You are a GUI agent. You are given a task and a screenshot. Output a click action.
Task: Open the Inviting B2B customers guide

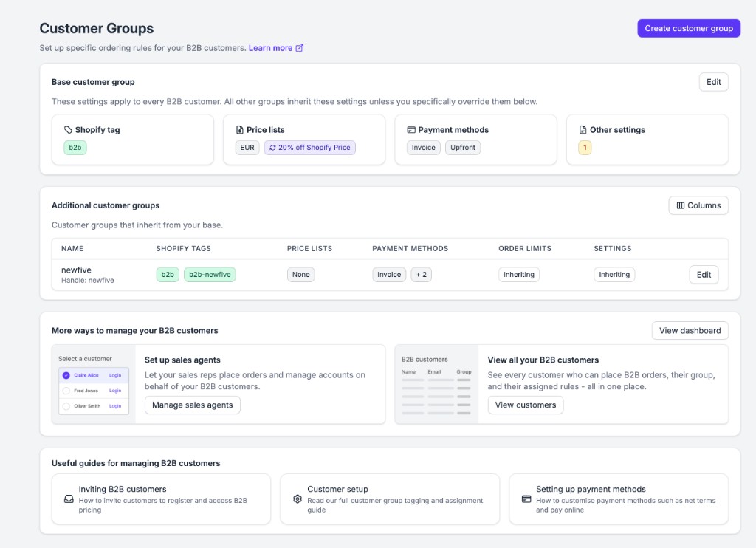click(x=161, y=499)
